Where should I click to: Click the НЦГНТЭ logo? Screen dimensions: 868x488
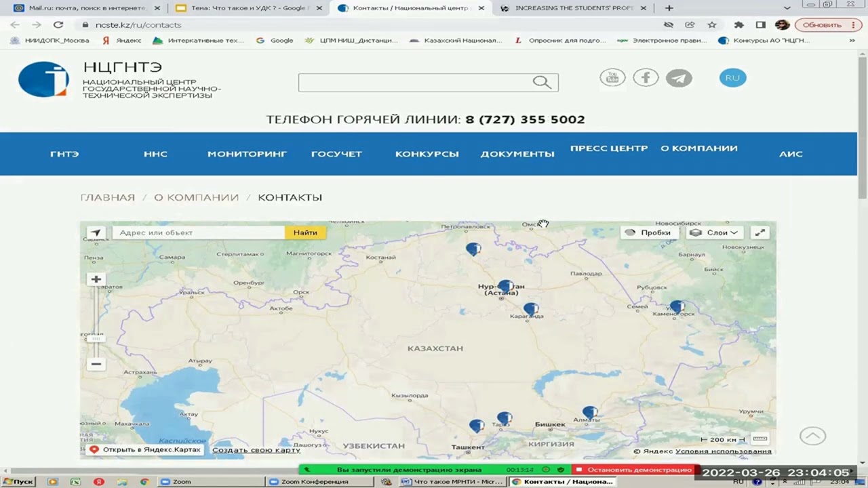pos(43,79)
